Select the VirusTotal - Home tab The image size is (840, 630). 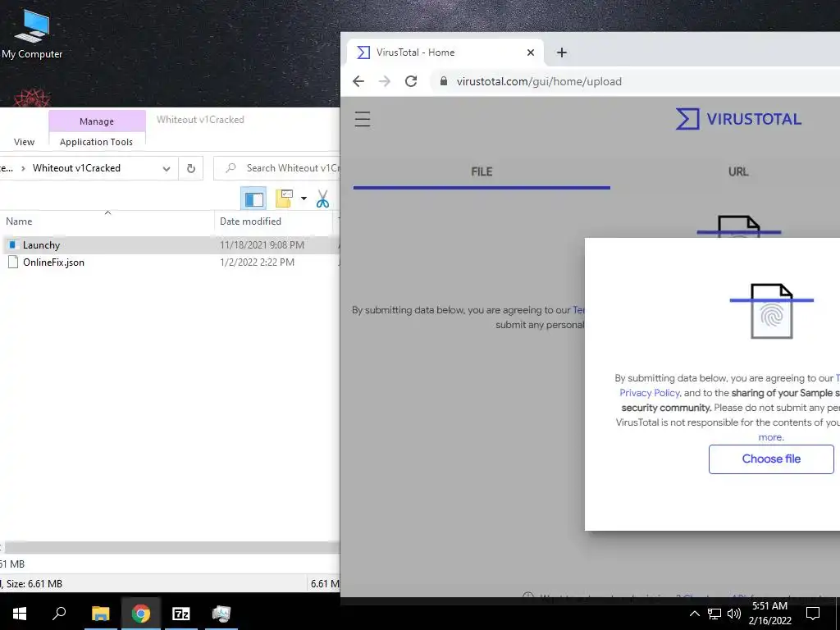(x=445, y=52)
